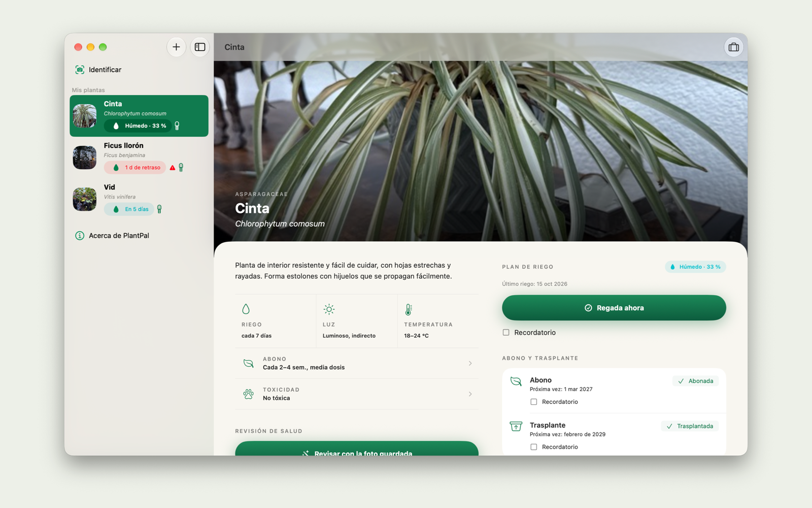The image size is (812, 508).
Task: Click the water drop Riego icon
Action: (x=246, y=309)
